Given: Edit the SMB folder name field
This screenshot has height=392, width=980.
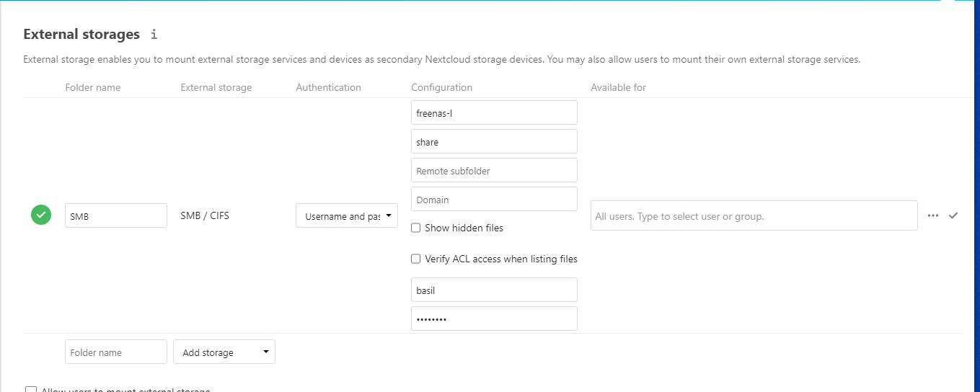Looking at the screenshot, I should (x=116, y=215).
